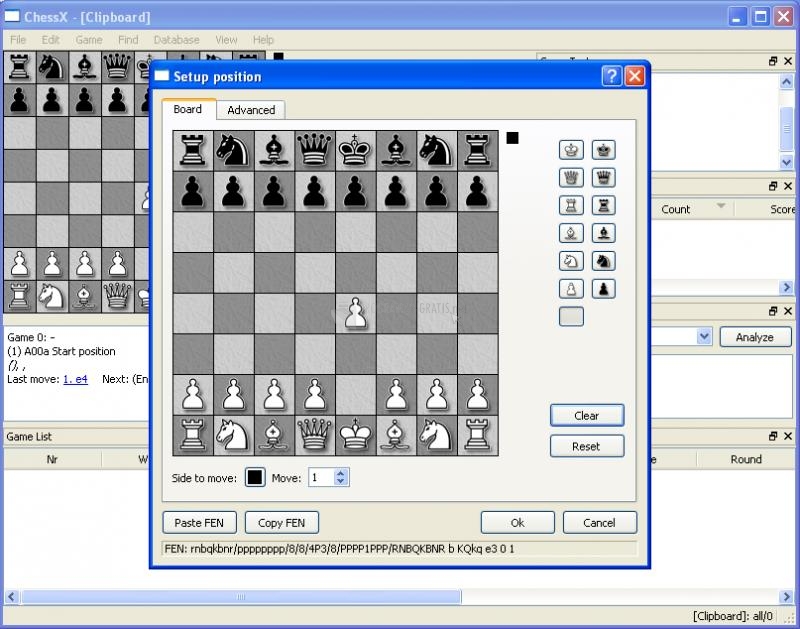Select the black bishop piece in palette
This screenshot has height=629, width=800.
click(x=604, y=233)
